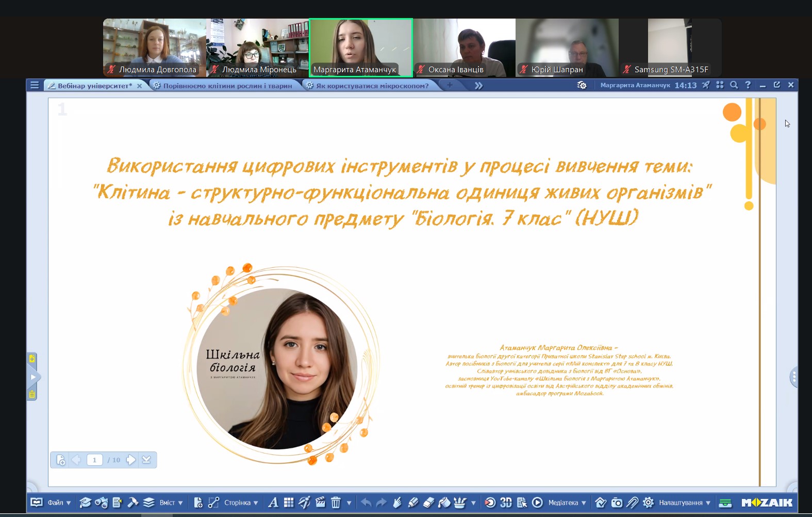The width and height of the screenshot is (812, 517).
Task: Select the text tool letter A
Action: tap(273, 503)
